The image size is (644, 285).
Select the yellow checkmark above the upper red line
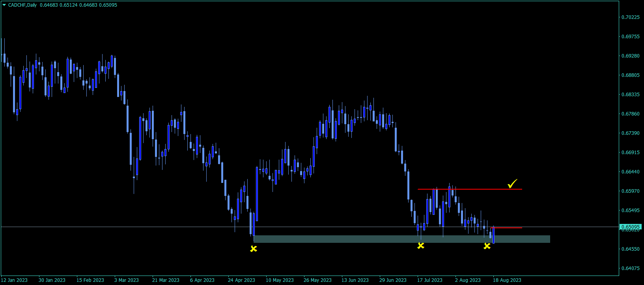point(512,184)
